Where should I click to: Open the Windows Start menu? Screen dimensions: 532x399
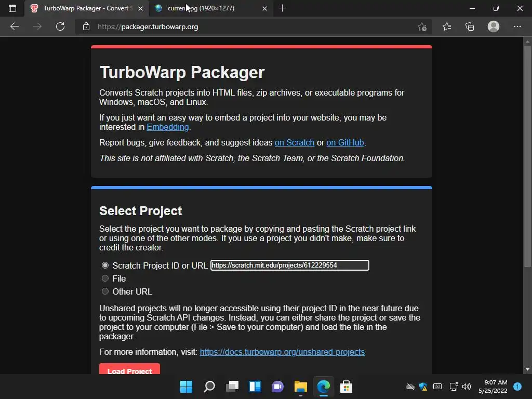tap(186, 387)
